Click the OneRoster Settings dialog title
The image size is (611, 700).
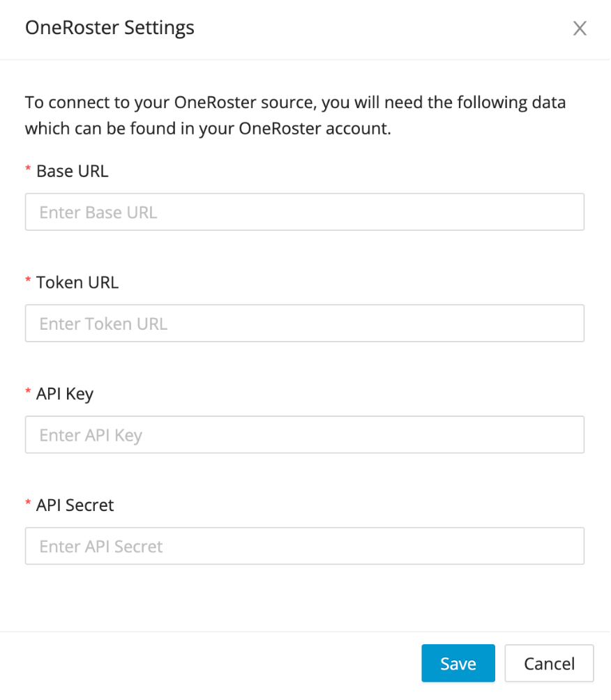click(x=110, y=28)
